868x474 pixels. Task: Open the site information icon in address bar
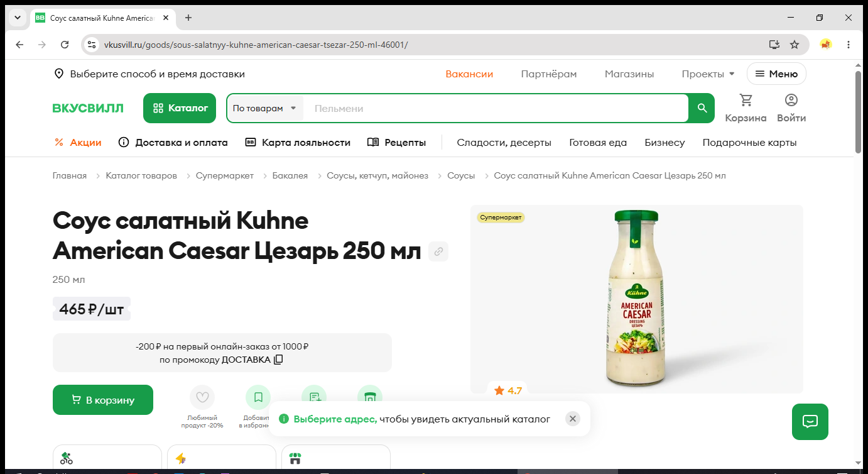click(x=92, y=45)
